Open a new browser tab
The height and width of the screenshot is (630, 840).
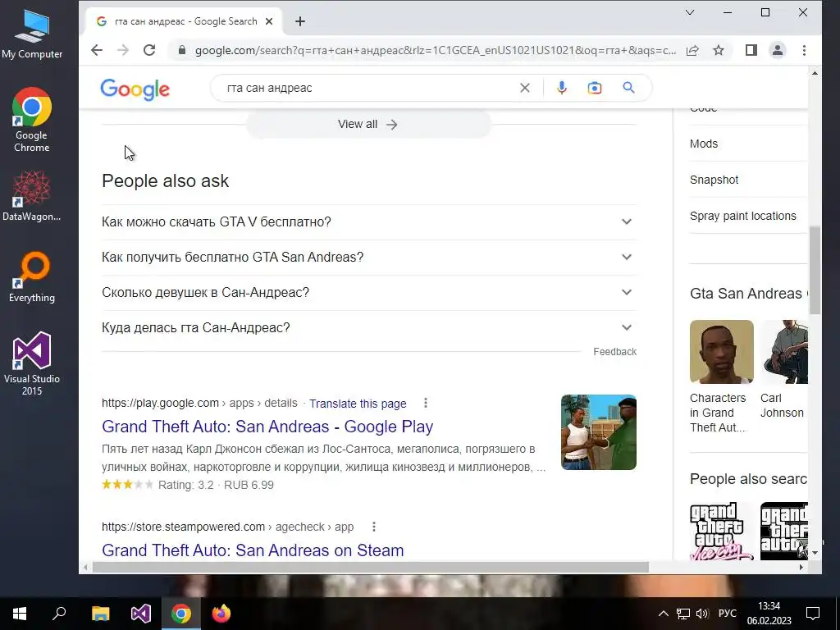pyautogui.click(x=300, y=21)
